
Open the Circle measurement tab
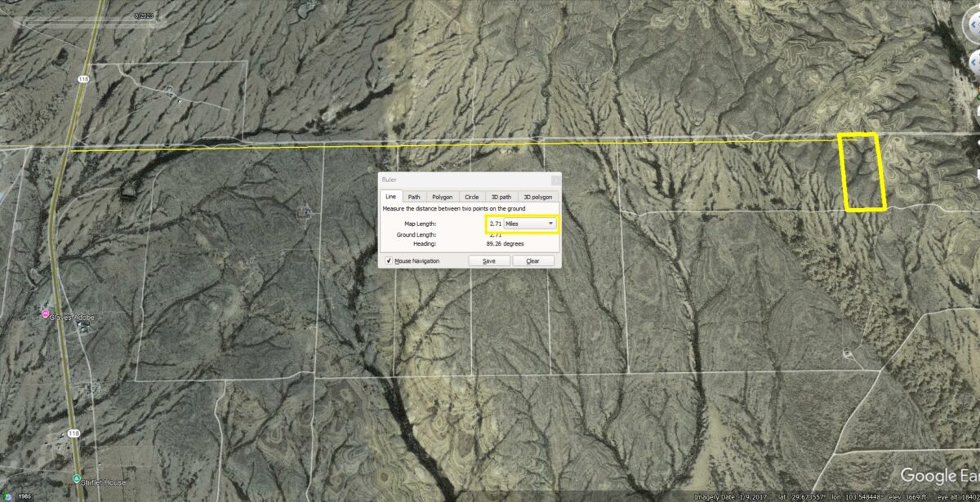point(471,197)
